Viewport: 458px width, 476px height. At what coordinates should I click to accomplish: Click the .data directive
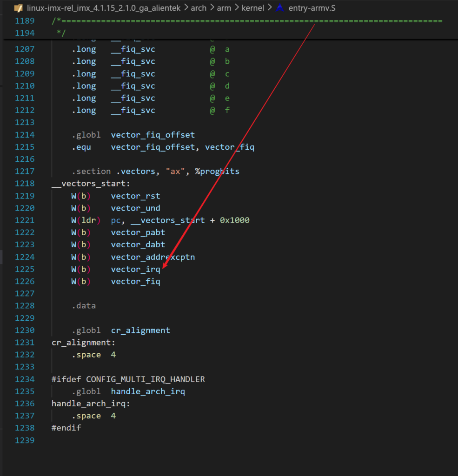coord(84,306)
